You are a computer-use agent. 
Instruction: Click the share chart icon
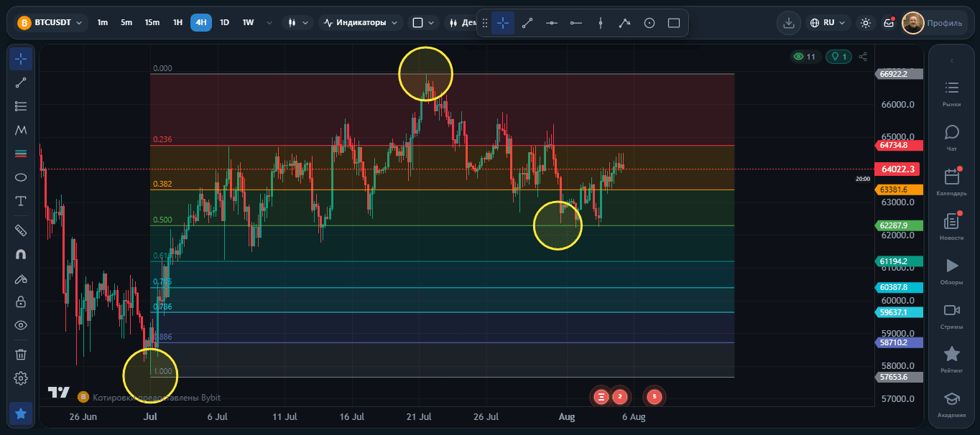(864, 57)
